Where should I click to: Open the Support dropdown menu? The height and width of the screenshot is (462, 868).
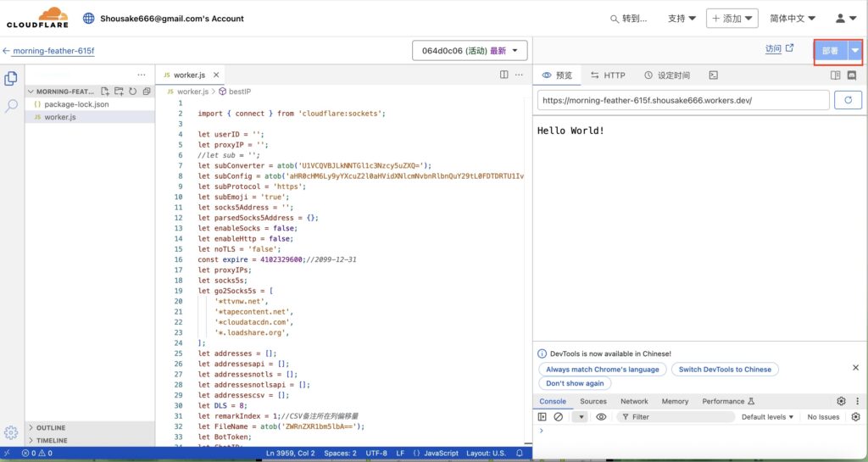[682, 19]
